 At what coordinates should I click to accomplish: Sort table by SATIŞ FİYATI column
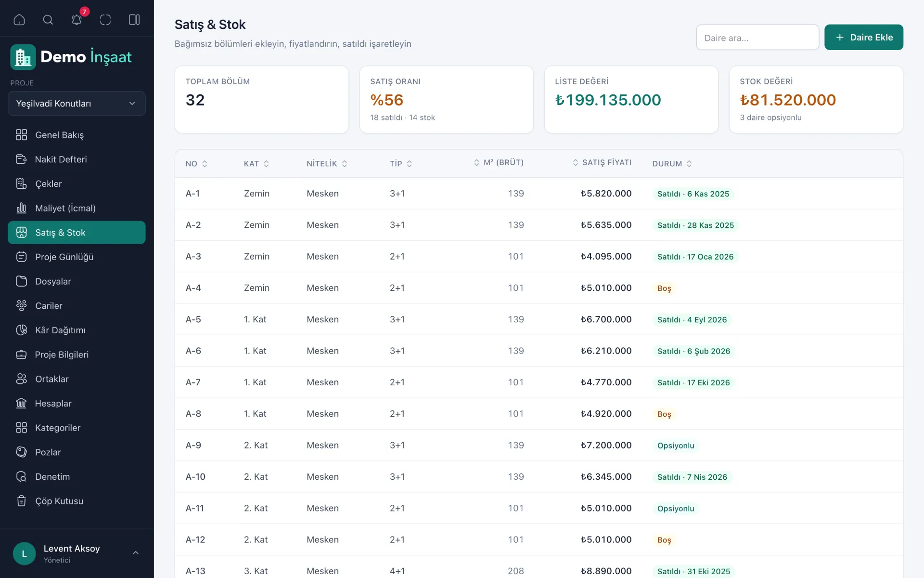(602, 163)
